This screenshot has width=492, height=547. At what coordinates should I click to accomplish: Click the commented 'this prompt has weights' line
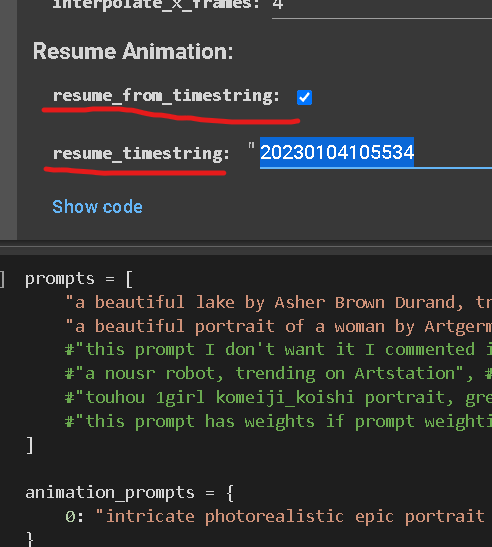pos(278,421)
